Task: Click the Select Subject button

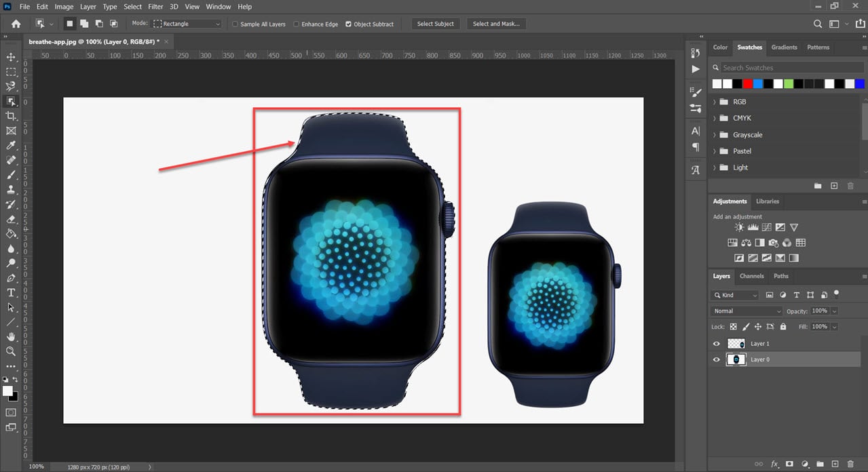Action: click(436, 24)
